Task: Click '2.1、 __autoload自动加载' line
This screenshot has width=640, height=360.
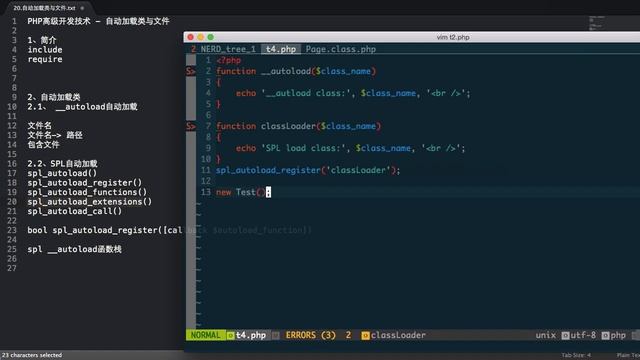Action: (x=82, y=107)
